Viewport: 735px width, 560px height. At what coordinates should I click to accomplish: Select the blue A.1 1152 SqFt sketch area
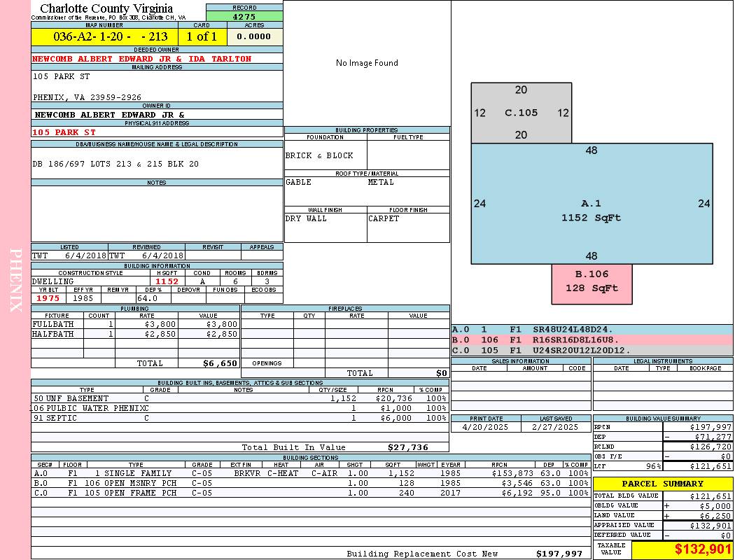[591, 210]
